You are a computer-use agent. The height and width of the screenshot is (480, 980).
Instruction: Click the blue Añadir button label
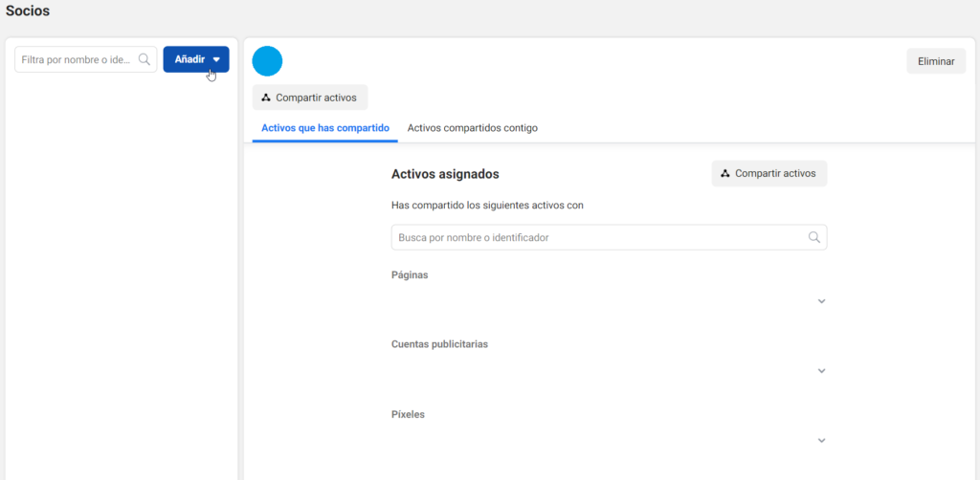pos(189,59)
